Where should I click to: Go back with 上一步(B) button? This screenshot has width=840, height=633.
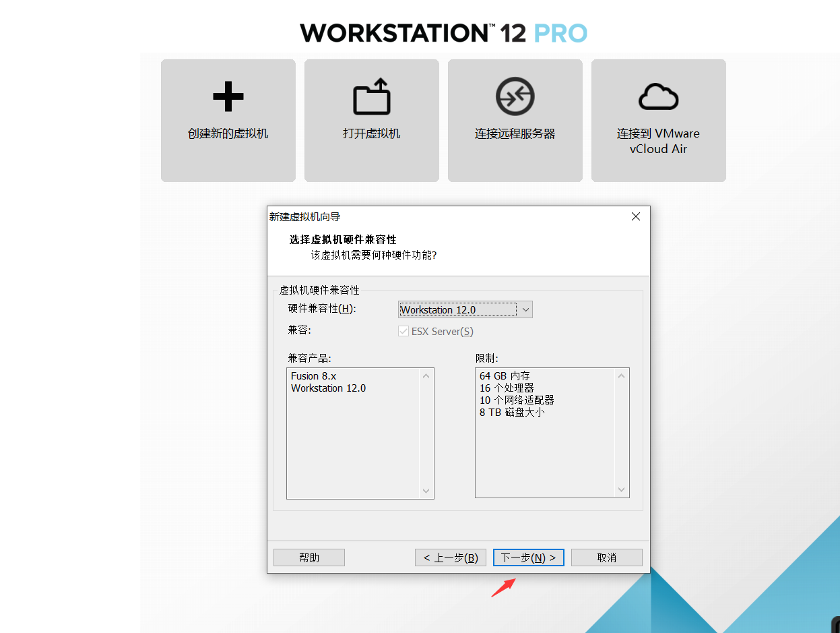click(x=451, y=557)
